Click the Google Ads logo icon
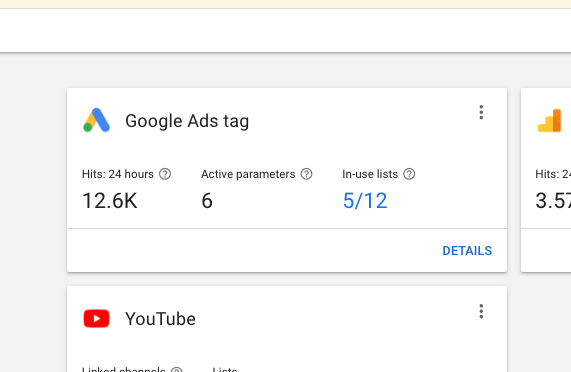Image resolution: width=571 pixels, height=372 pixels. pos(96,120)
